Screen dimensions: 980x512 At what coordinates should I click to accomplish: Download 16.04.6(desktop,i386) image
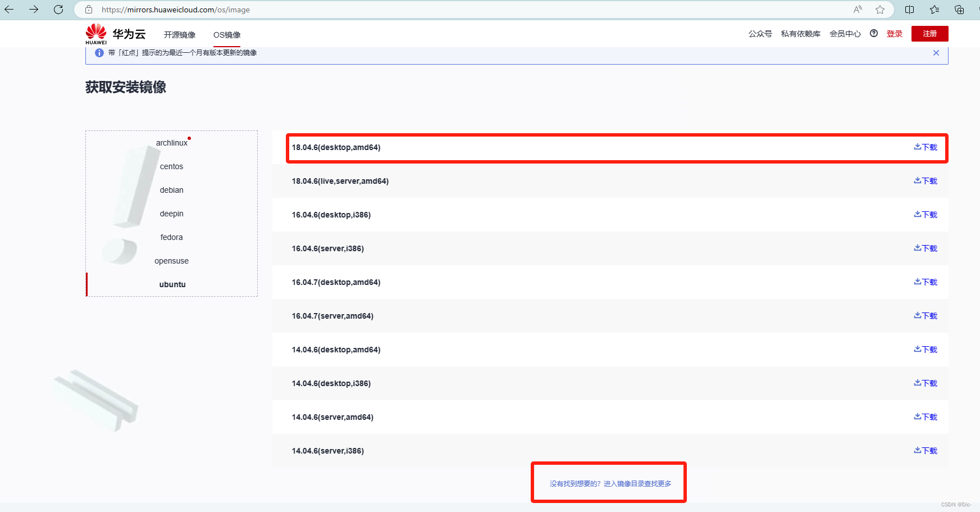(x=926, y=215)
